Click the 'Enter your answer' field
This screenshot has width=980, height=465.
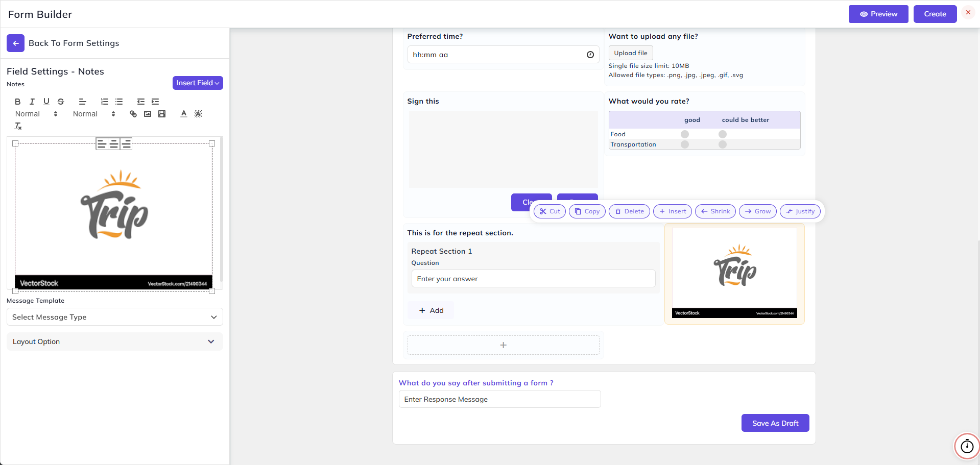(x=534, y=279)
